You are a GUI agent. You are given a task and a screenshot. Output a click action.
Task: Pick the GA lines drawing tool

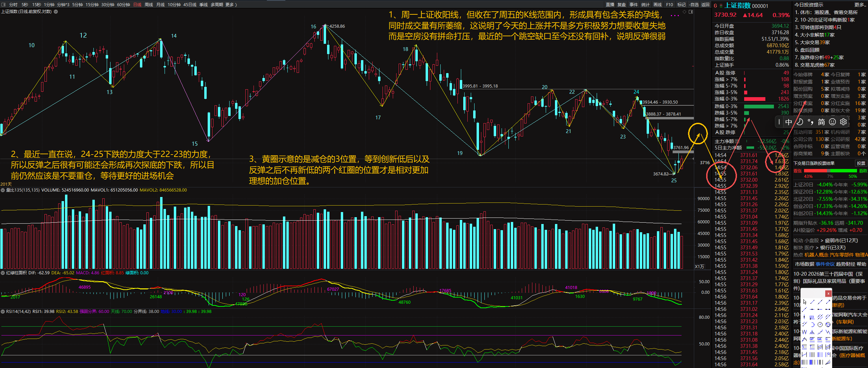click(x=820, y=339)
